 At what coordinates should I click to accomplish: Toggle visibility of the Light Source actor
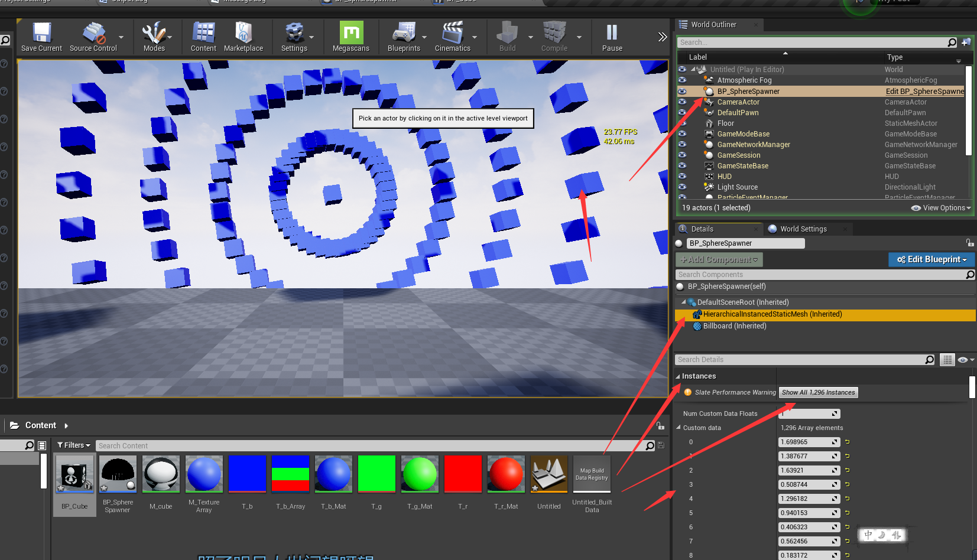(682, 187)
